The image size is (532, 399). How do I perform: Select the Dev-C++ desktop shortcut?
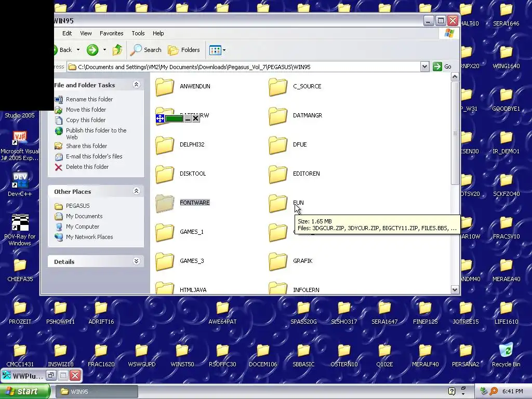(x=20, y=185)
